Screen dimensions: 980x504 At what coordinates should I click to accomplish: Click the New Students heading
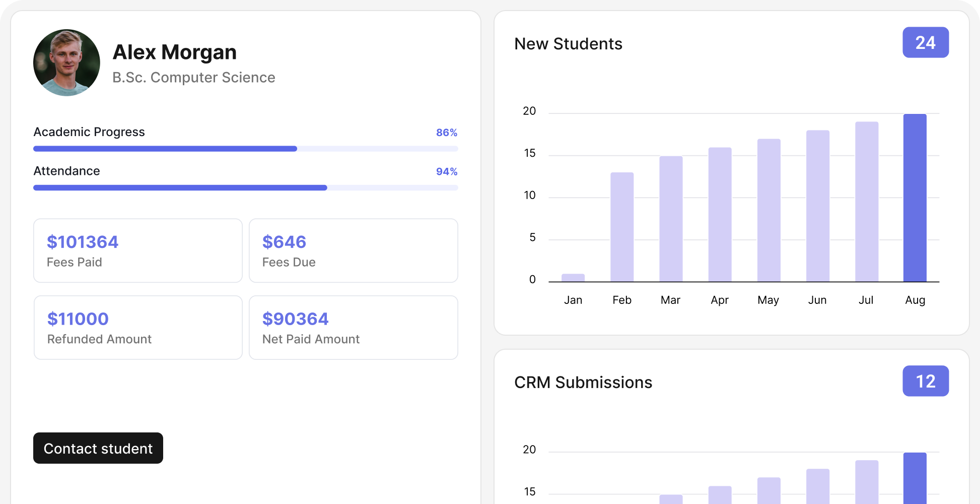click(568, 44)
